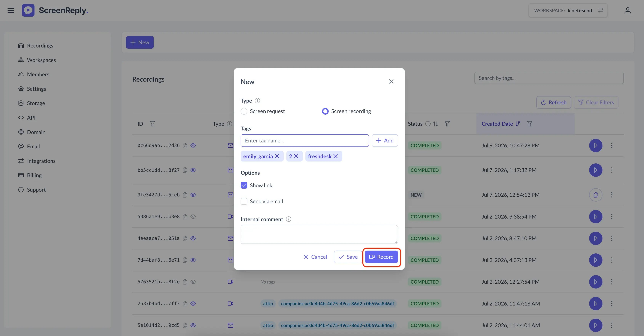Screen dimensions: 644x336
Task: Toggle hidden eye for 5086a1e9...b3e8
Action: [x=193, y=217]
